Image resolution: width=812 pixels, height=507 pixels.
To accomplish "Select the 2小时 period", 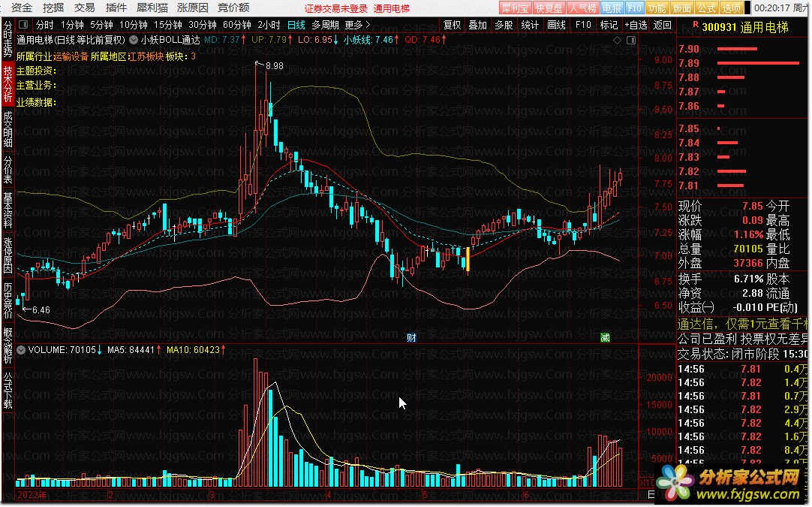I will coord(269,25).
